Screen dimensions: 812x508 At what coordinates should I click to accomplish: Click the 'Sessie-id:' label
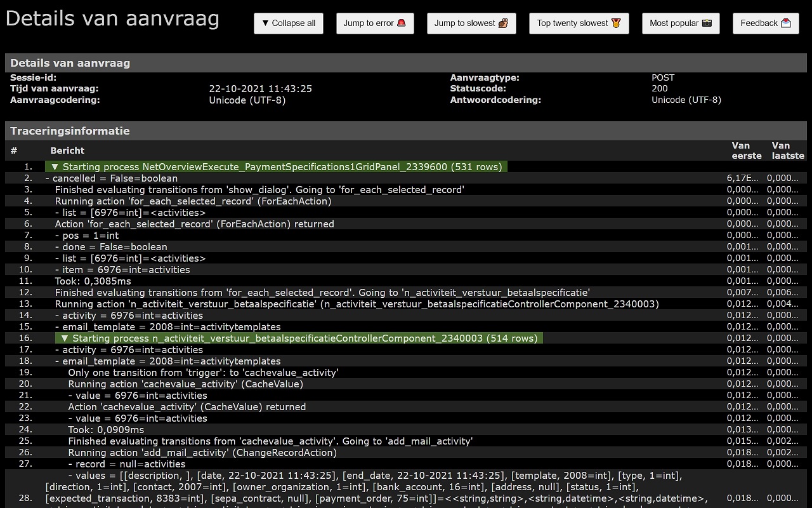tap(33, 77)
